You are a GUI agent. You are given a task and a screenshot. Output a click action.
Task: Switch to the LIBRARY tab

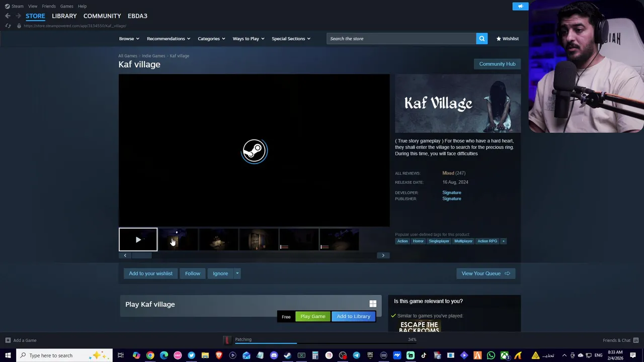[x=64, y=16]
